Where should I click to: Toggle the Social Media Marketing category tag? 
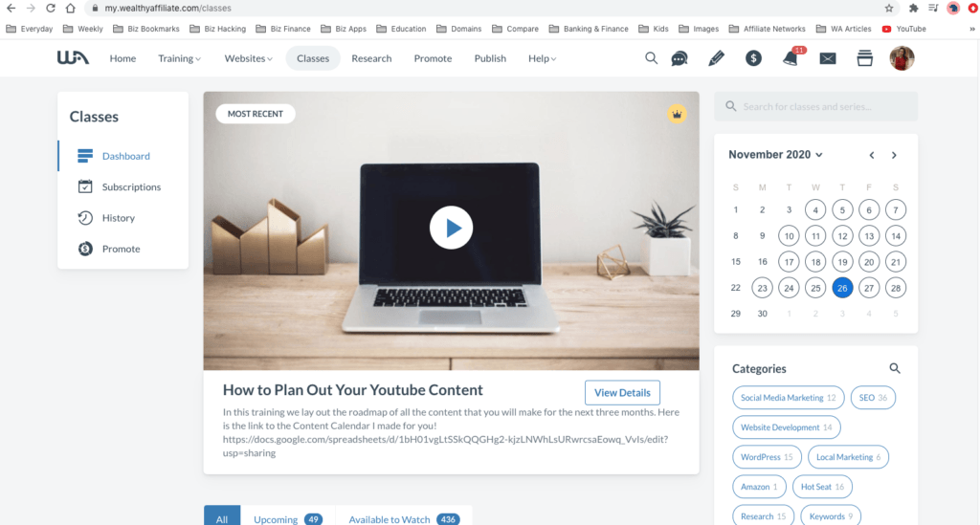(787, 398)
